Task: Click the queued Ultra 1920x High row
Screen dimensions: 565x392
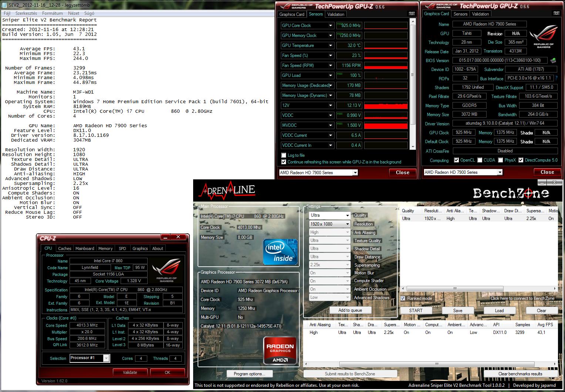Action: tap(478, 219)
